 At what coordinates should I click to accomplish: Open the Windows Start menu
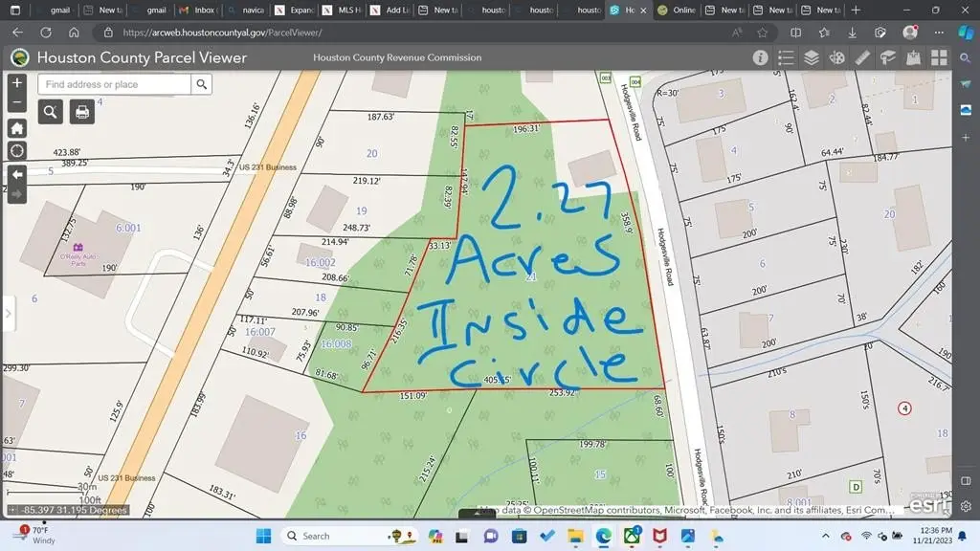(x=264, y=536)
